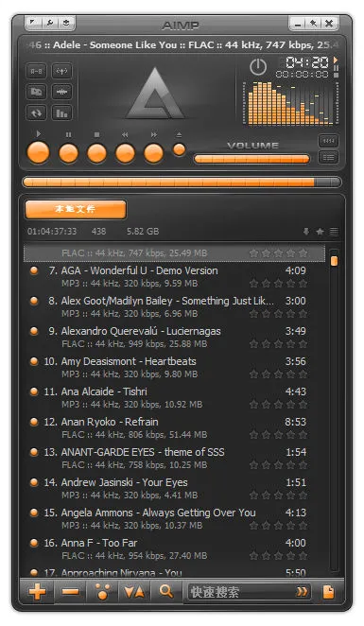Click the orange dot beside track 11

click(x=34, y=391)
